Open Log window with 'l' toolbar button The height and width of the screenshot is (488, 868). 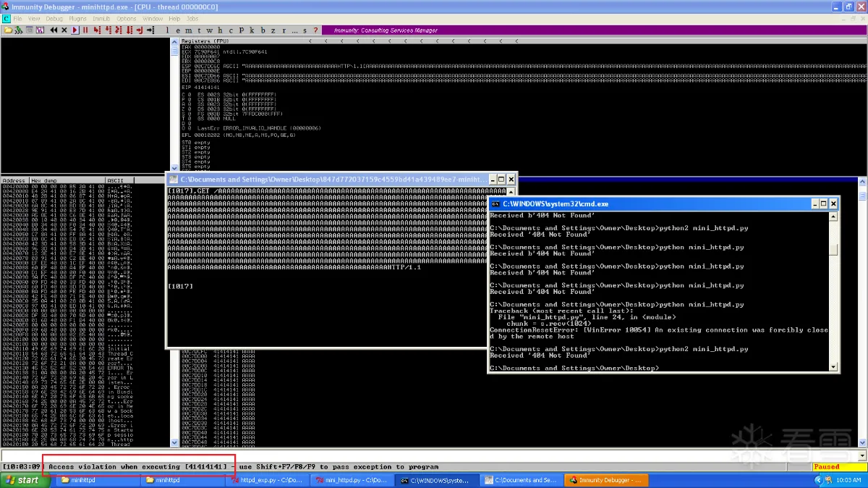(167, 30)
